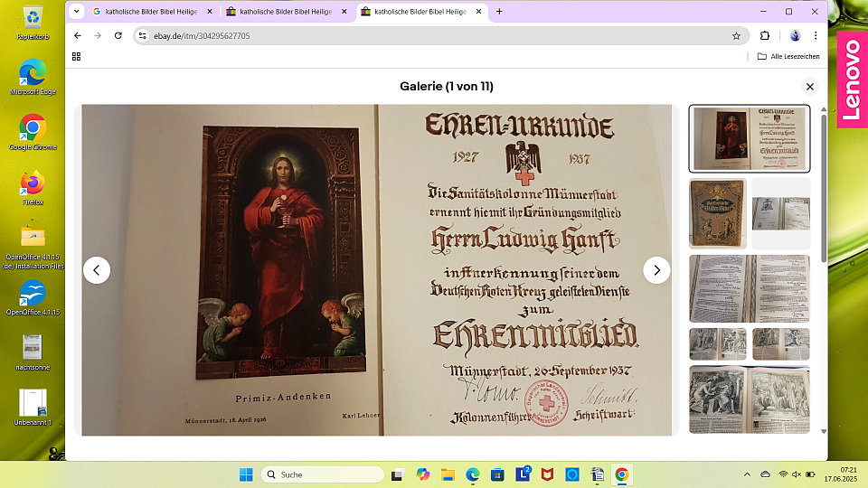Open OpenOffice 4.1.15 desktop shortcut

[x=33, y=297]
